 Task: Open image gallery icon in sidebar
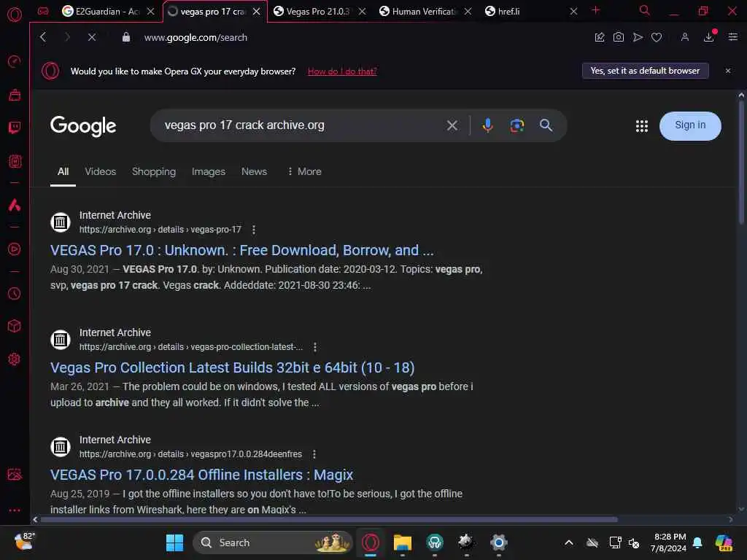[x=15, y=474]
